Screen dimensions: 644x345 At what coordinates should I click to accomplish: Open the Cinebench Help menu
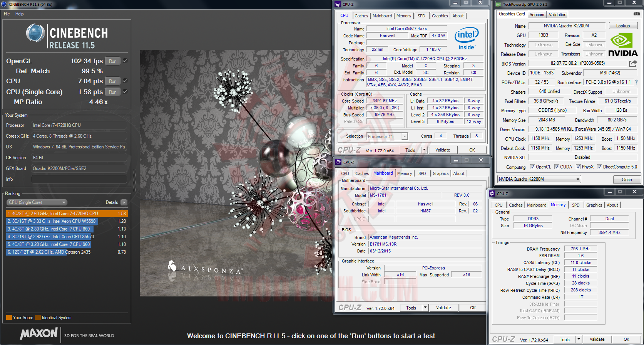tap(20, 14)
